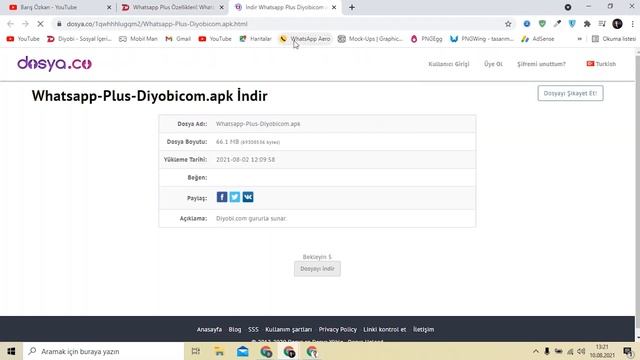Screen dimensions: 640x360
Task: Open Okuma listesi reading list
Action: tap(613, 39)
